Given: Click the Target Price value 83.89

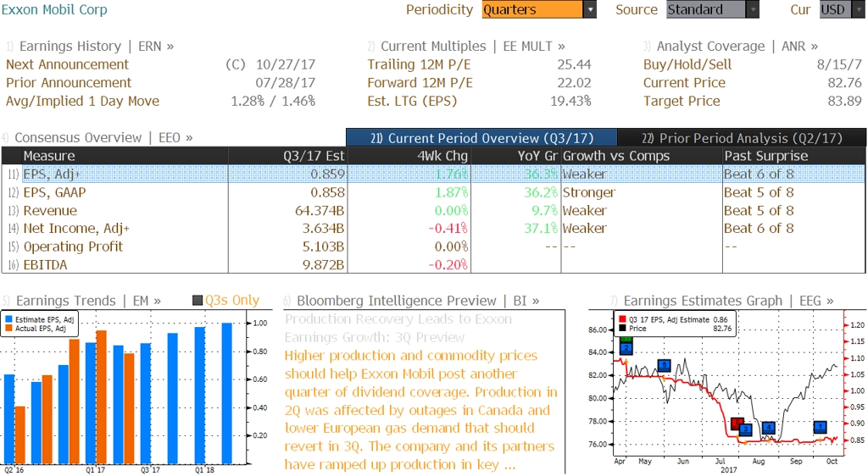Looking at the screenshot, I should pos(845,101).
